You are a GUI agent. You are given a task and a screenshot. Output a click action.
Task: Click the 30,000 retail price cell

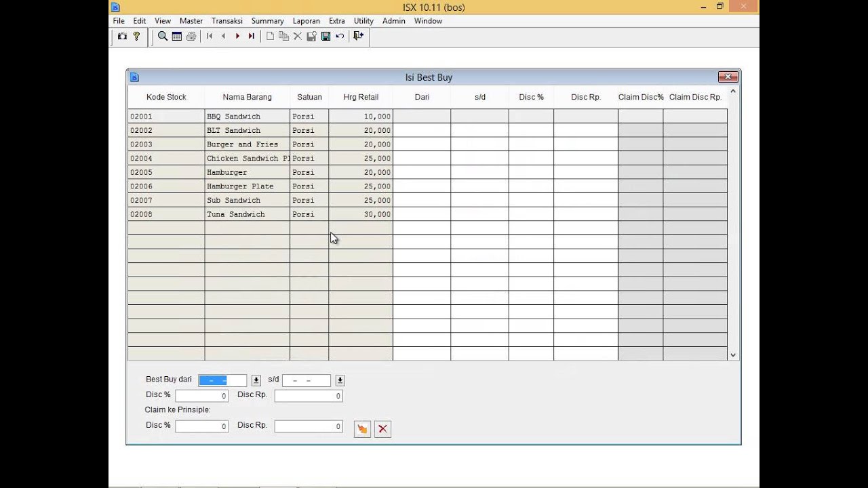click(x=361, y=214)
